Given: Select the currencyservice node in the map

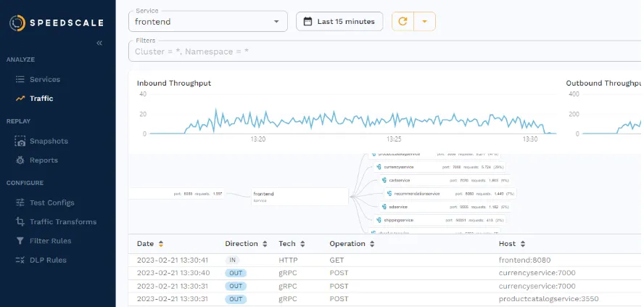Looking at the screenshot, I should (x=439, y=167).
